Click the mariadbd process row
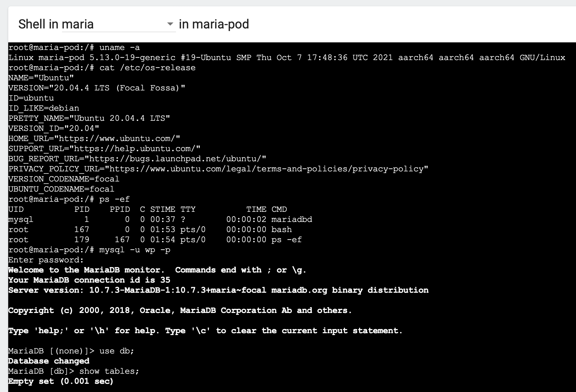Image resolution: width=576 pixels, height=392 pixels. pos(160,219)
